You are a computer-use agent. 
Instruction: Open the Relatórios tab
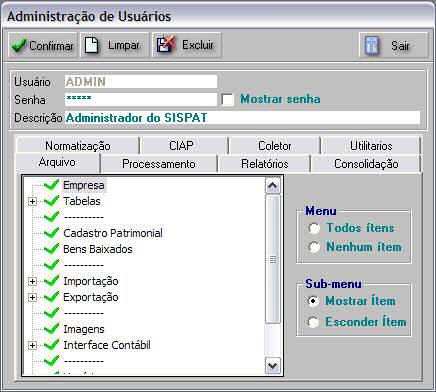(x=265, y=164)
